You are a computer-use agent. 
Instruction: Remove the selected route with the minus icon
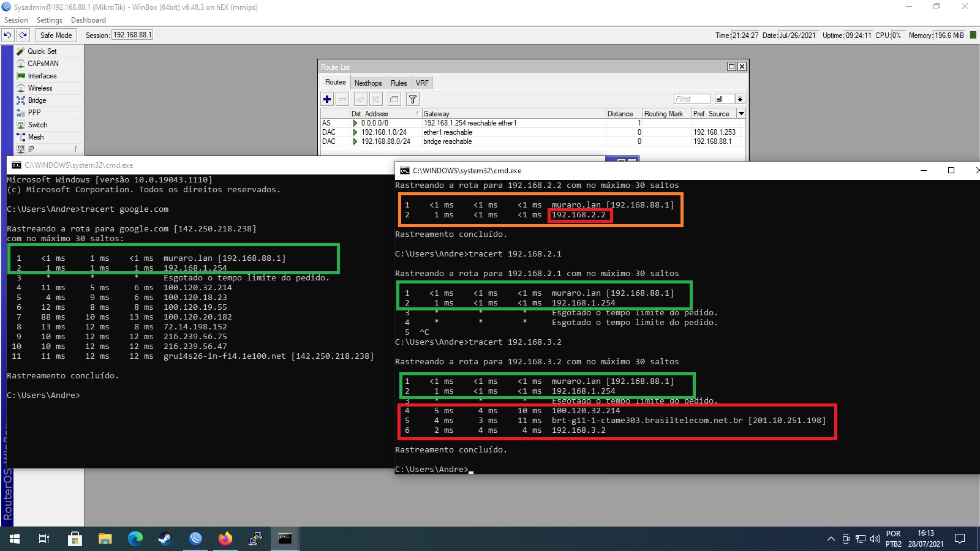point(342,99)
